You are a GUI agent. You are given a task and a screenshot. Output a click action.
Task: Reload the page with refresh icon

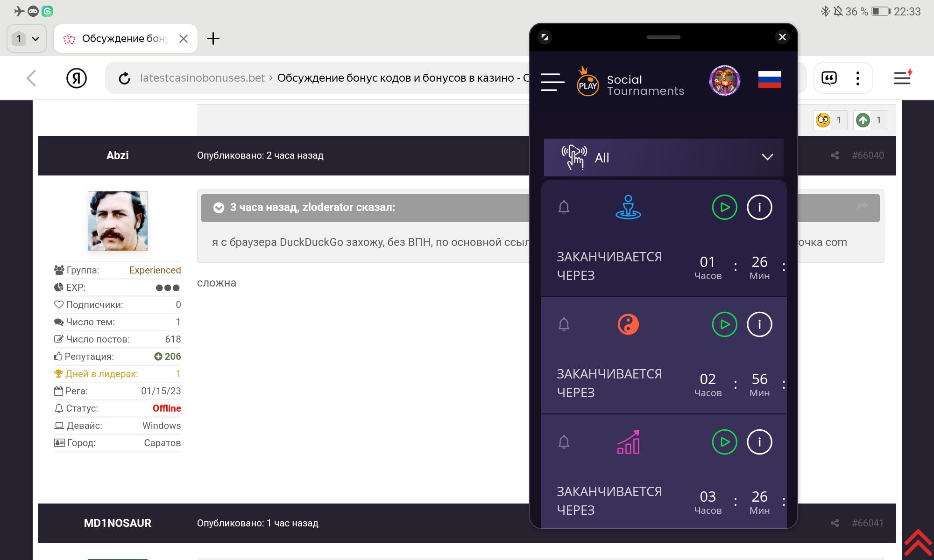point(124,78)
